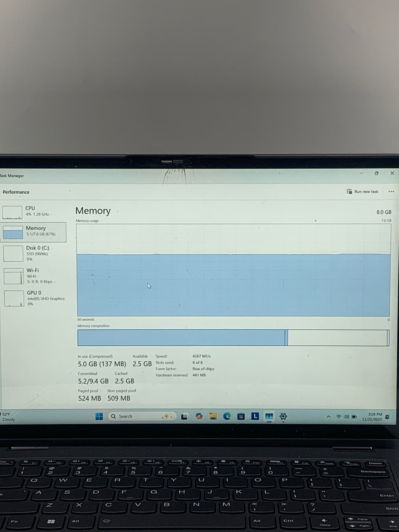Screen dimensions: 399x532
Task: Click the Memory composition bar
Action: click(233, 338)
